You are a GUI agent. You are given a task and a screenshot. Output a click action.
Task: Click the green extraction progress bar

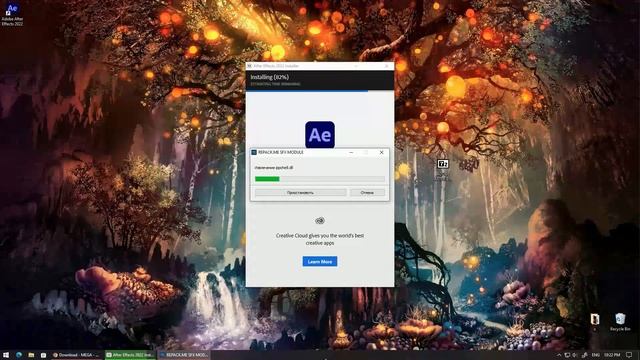click(x=320, y=179)
